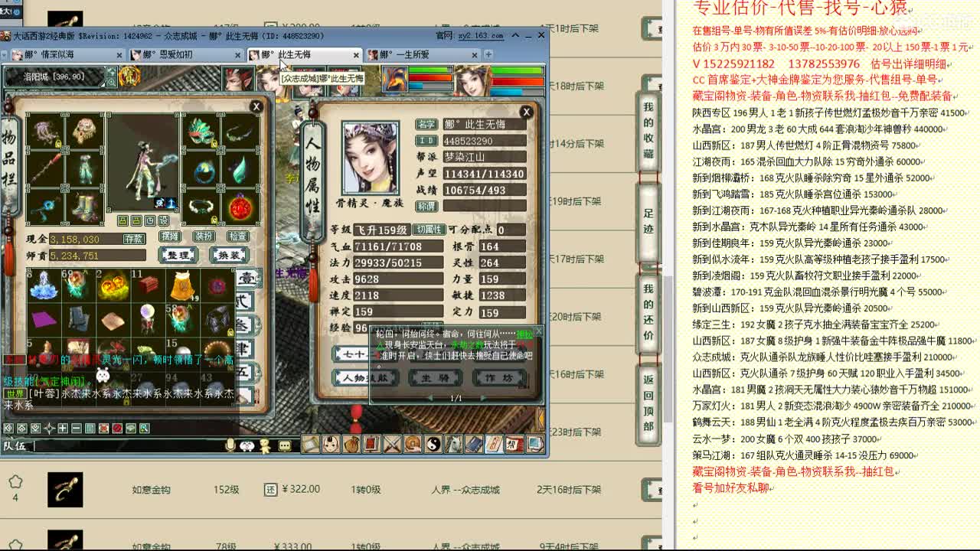Select the lion mask headgear equipment slot
Screen dimensions: 980x551
83,132
